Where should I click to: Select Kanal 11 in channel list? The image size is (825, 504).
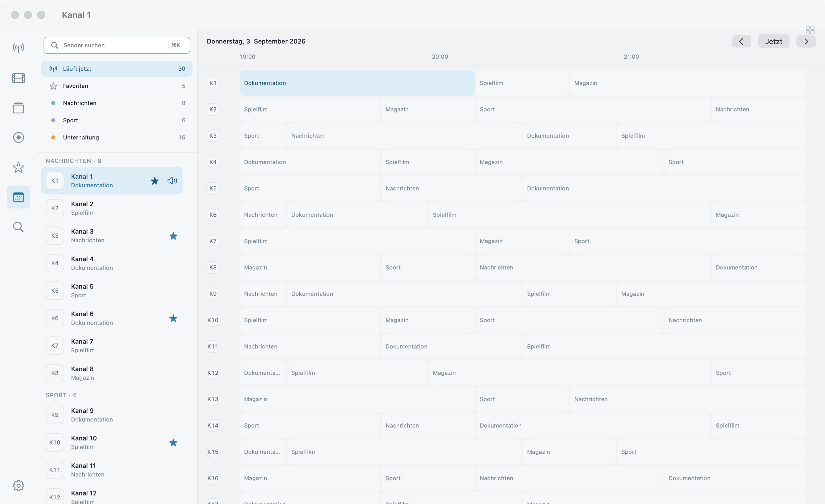(x=112, y=470)
